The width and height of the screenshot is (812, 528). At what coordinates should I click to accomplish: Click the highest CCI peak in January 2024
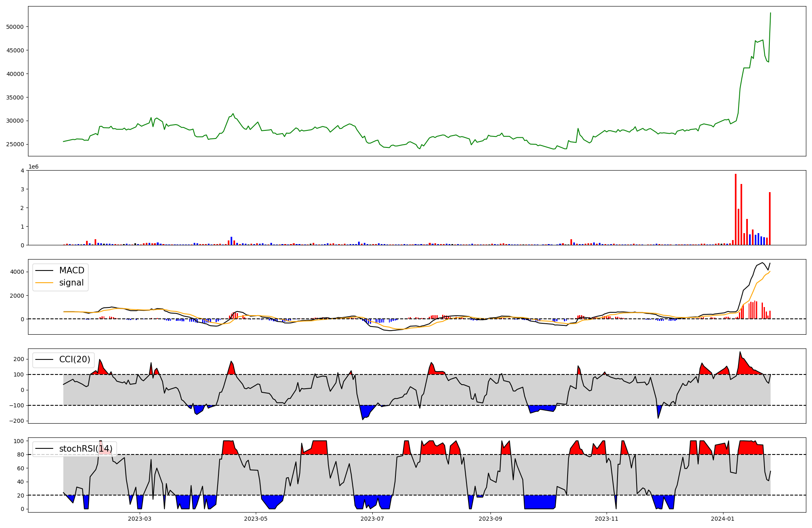(x=740, y=352)
